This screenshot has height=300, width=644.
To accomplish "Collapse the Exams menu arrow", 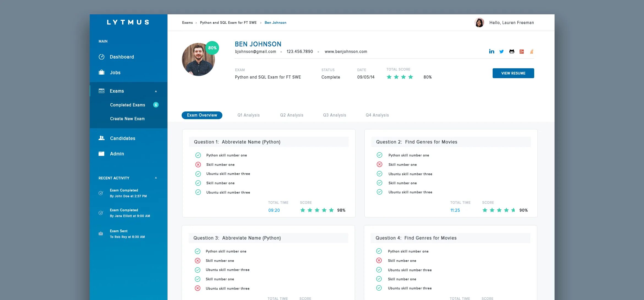I will click(x=156, y=91).
